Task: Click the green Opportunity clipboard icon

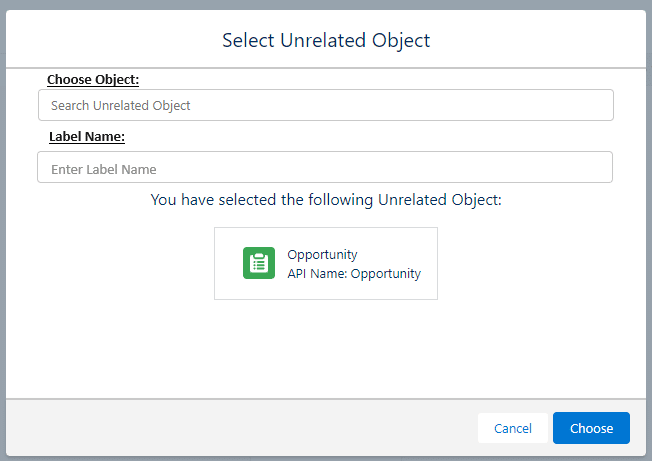Action: pyautogui.click(x=259, y=263)
